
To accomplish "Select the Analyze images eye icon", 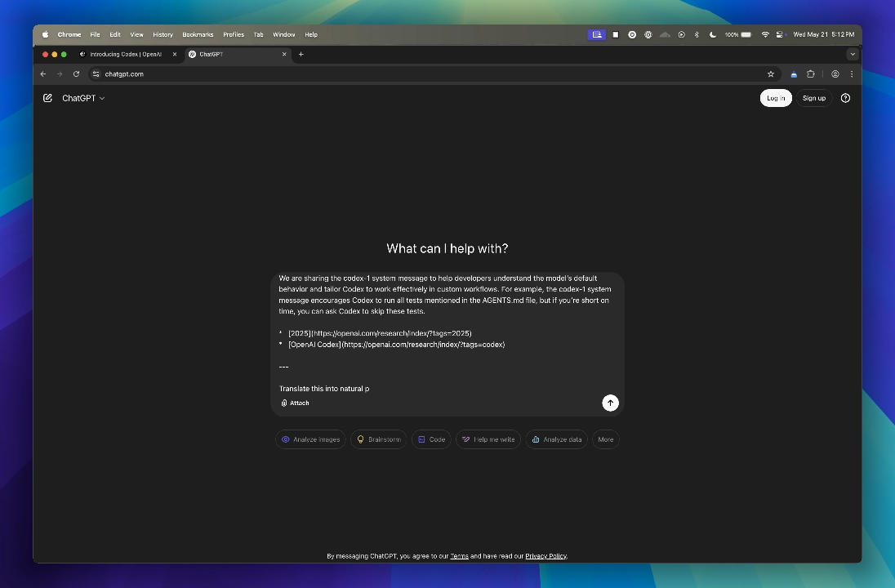I will [x=287, y=439].
